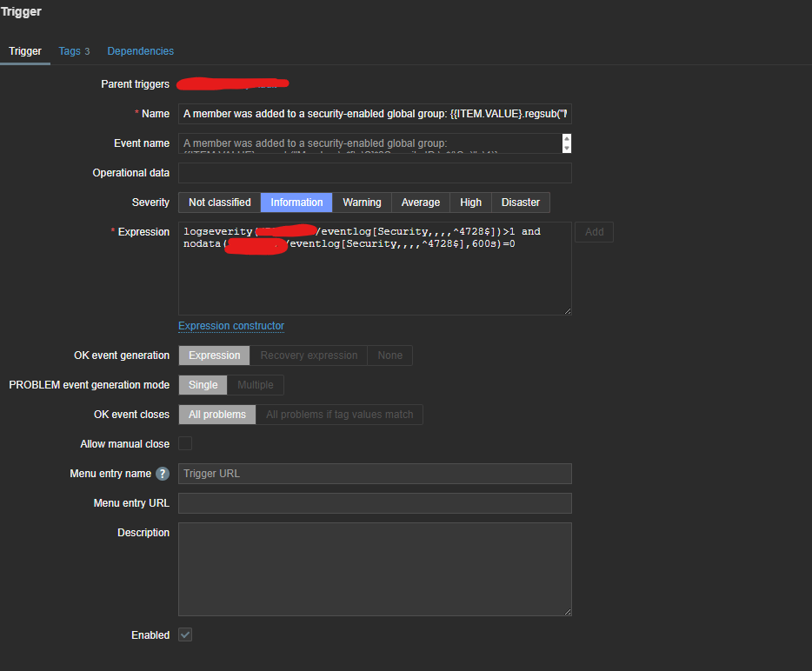The image size is (812, 671).
Task: Choose Average severity
Action: coord(421,203)
